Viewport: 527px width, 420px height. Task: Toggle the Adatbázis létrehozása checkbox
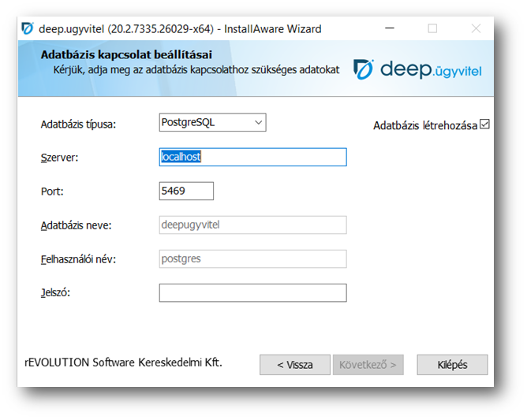tap(484, 125)
